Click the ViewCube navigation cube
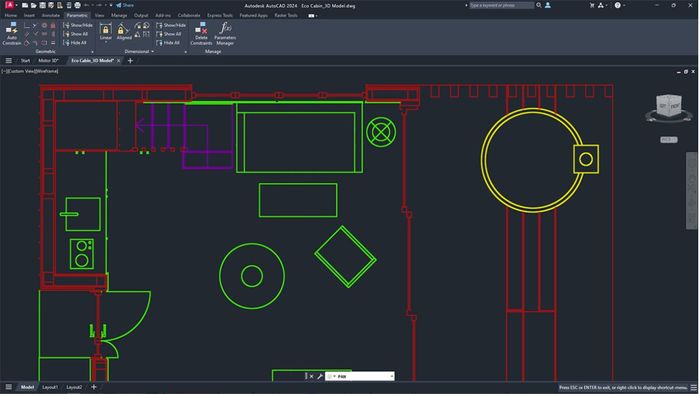Screen dimensions: 700x394 coord(668,106)
